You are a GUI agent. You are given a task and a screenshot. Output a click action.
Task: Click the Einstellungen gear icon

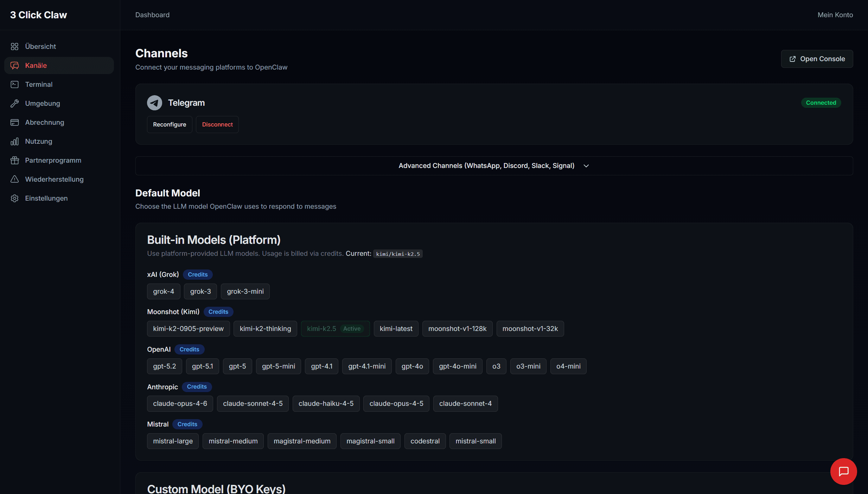coord(14,198)
